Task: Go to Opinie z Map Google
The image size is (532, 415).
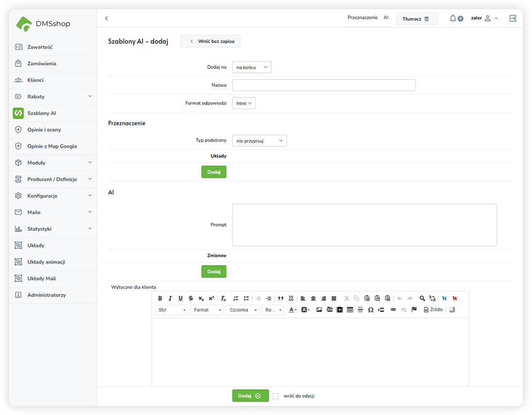Action: (x=52, y=146)
